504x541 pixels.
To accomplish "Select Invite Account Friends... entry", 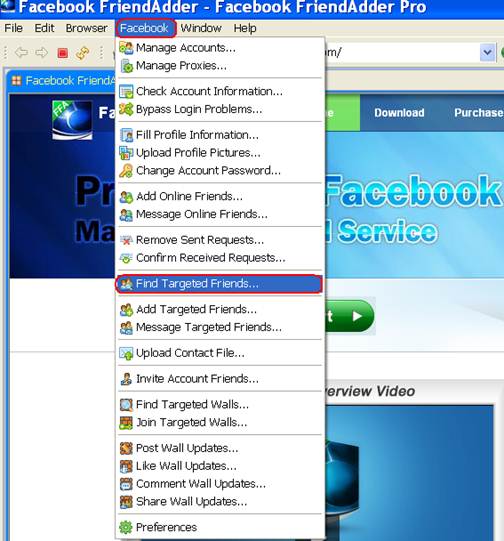I will 220,379.
